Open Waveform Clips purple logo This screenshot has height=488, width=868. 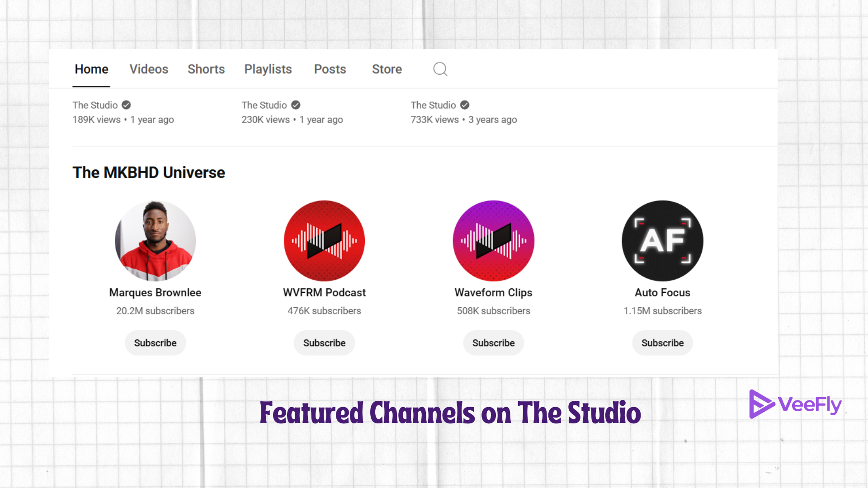coord(493,241)
